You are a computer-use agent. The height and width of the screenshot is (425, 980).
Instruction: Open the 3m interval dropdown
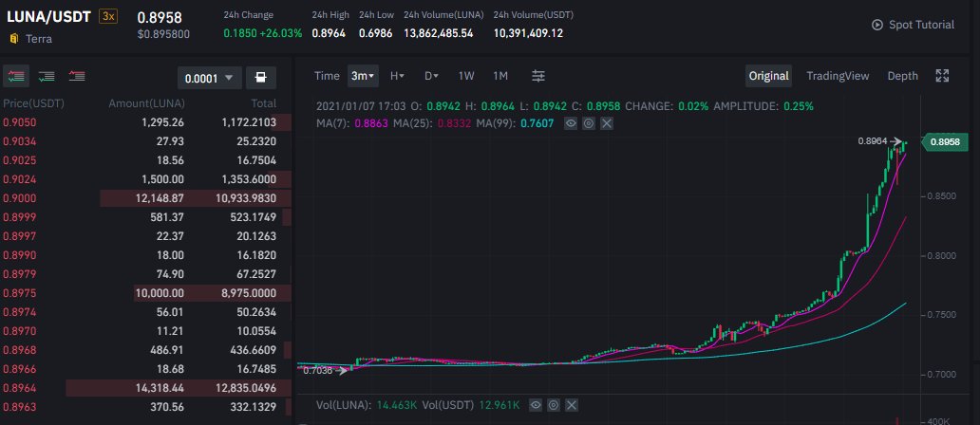(x=363, y=76)
